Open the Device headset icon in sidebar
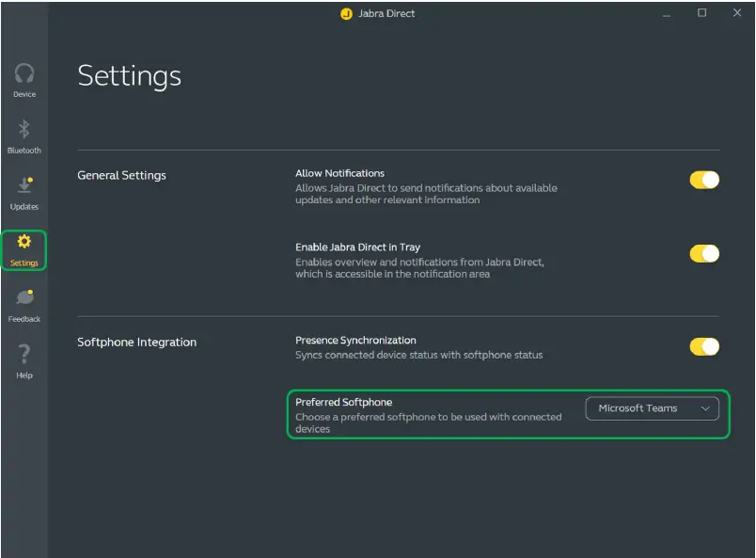Image resolution: width=756 pixels, height=558 pixels. click(24, 73)
